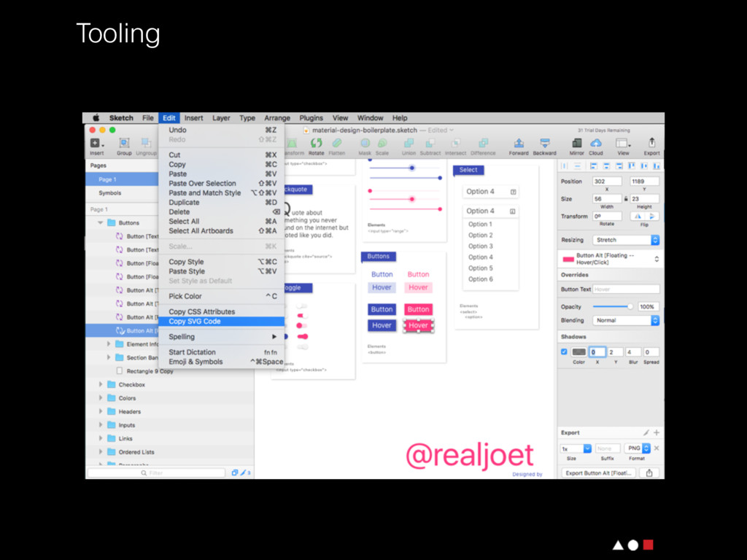This screenshot has height=560, width=747.
Task: Remove export size with the x icon
Action: point(657,448)
